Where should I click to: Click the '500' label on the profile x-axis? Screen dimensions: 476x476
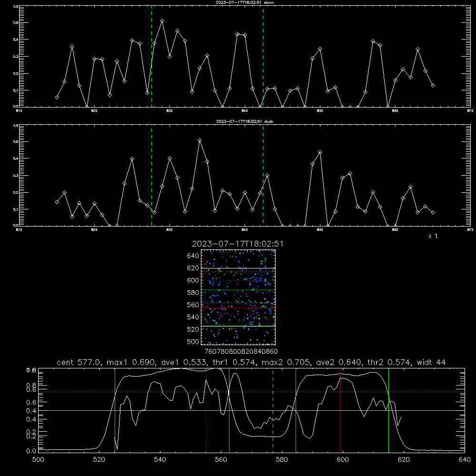coord(38,460)
